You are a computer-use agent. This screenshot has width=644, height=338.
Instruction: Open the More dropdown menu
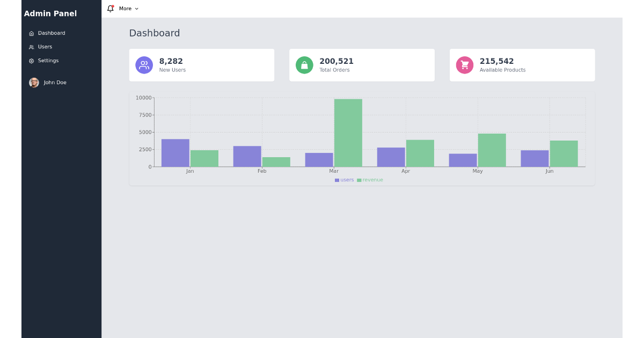[125, 8]
